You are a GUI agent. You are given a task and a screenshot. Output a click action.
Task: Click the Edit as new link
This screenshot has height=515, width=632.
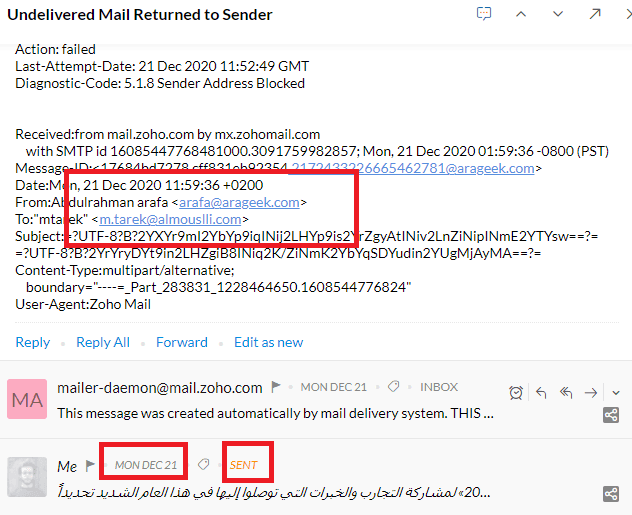268,342
